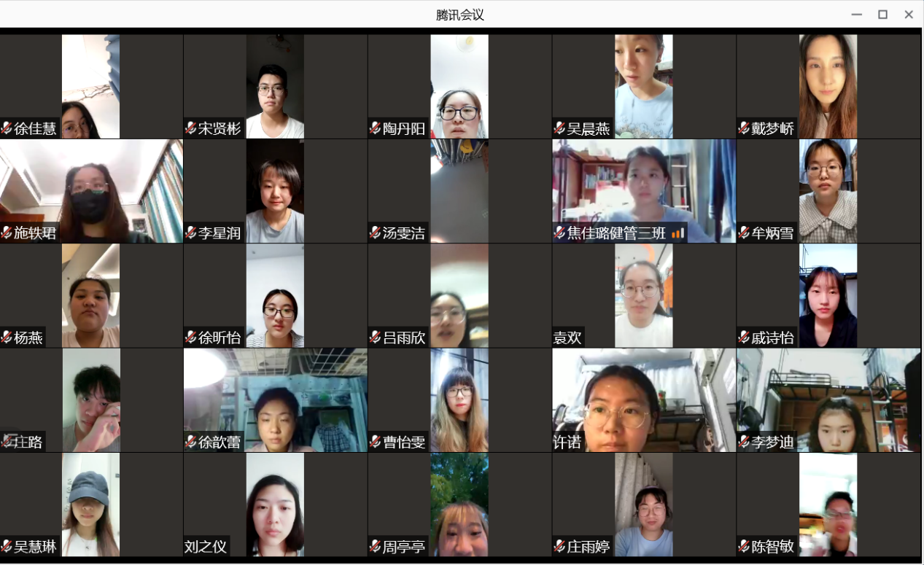
Task: Click the audio level bars beside 焦佳璐健管三班
Action: tap(678, 233)
